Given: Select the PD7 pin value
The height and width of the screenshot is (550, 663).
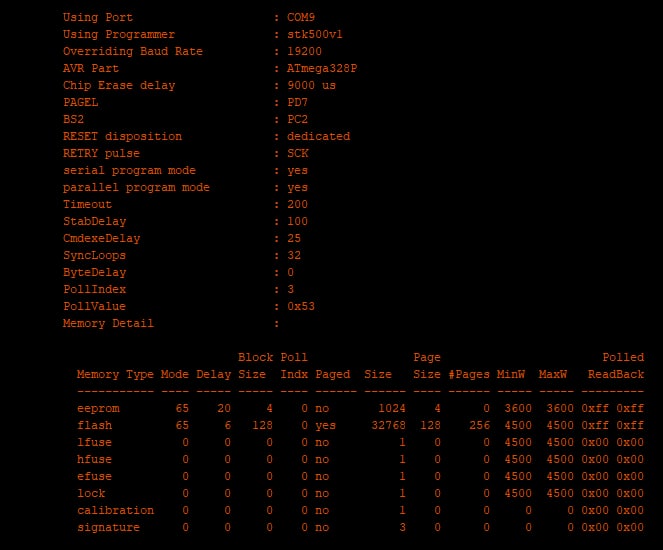Looking at the screenshot, I should click(x=297, y=102).
